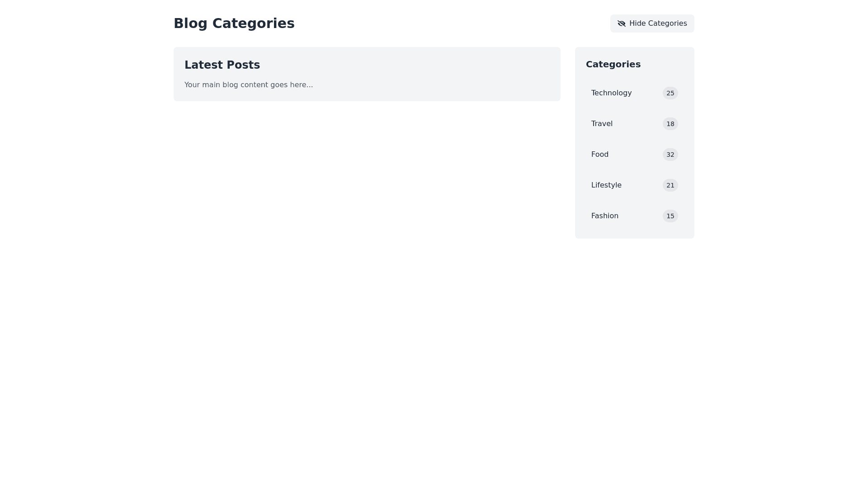Open the Travel category
868x488 pixels.
[x=602, y=124]
